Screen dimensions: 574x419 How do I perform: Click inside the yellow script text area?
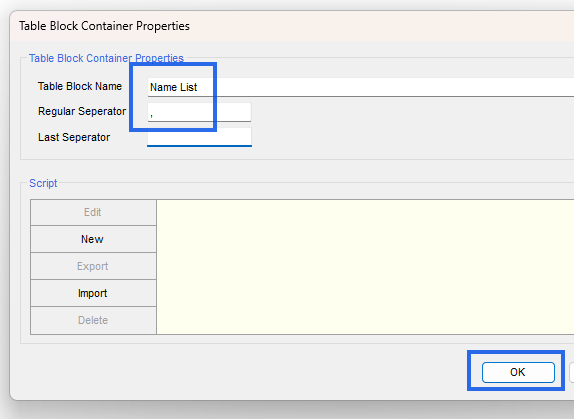point(365,267)
